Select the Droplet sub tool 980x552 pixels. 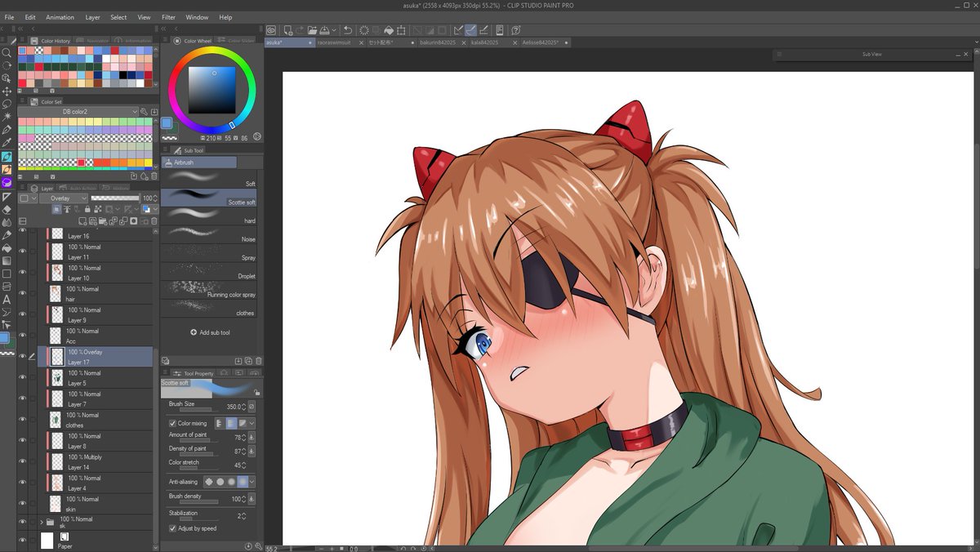tap(209, 271)
